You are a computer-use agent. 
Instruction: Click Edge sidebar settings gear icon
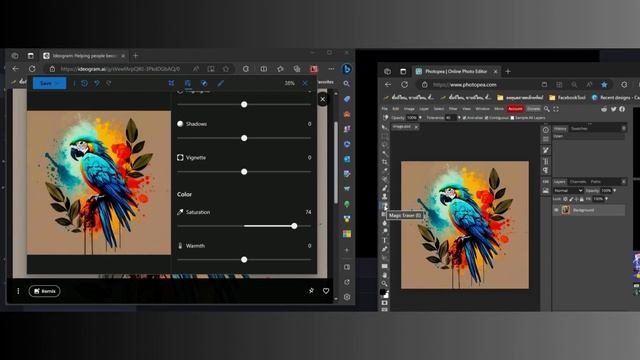pyautogui.click(x=347, y=297)
